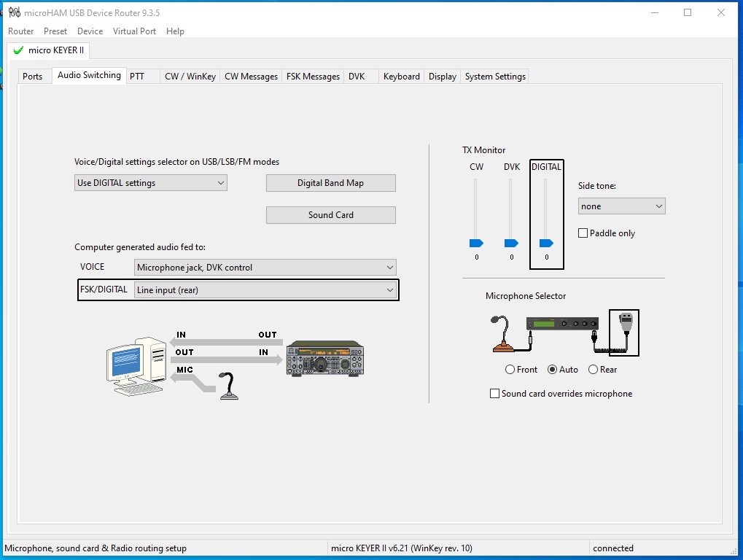
Task: Open the Preset menu
Action: pos(55,31)
